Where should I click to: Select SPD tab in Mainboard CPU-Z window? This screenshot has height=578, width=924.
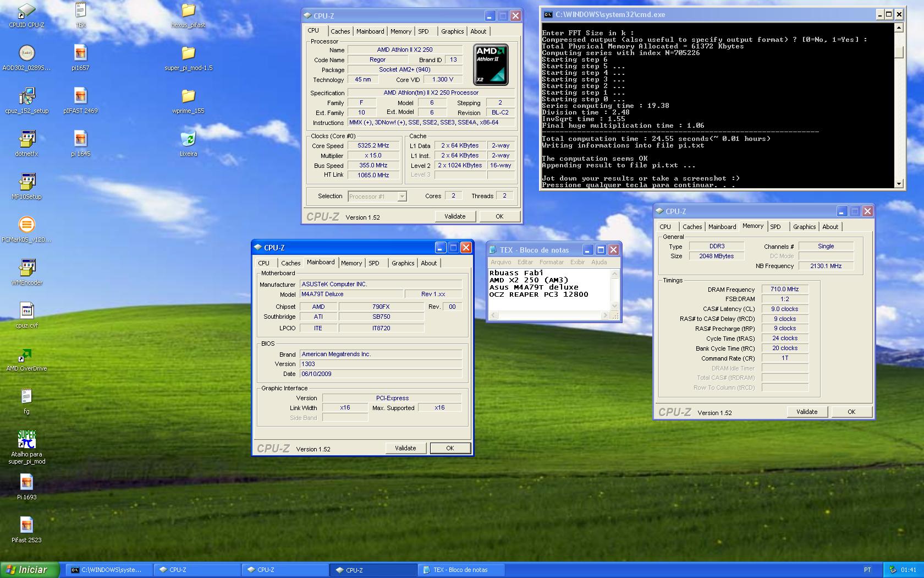(x=374, y=263)
